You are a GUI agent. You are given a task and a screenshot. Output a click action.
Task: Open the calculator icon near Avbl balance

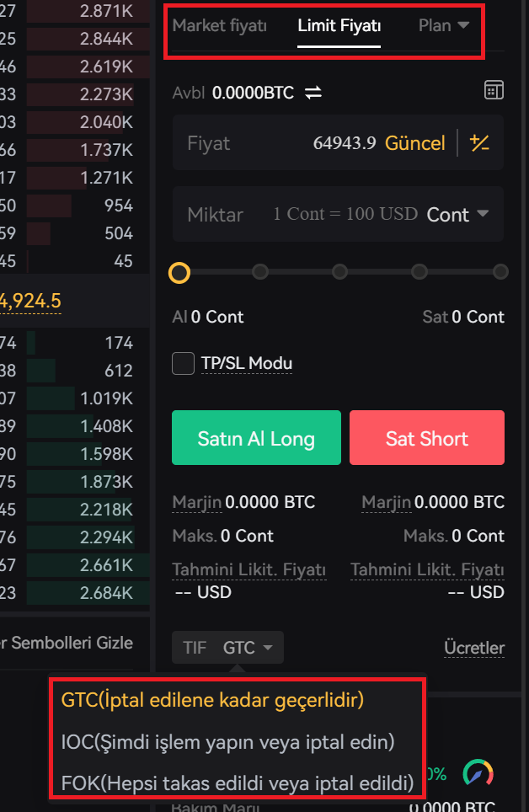tap(494, 89)
